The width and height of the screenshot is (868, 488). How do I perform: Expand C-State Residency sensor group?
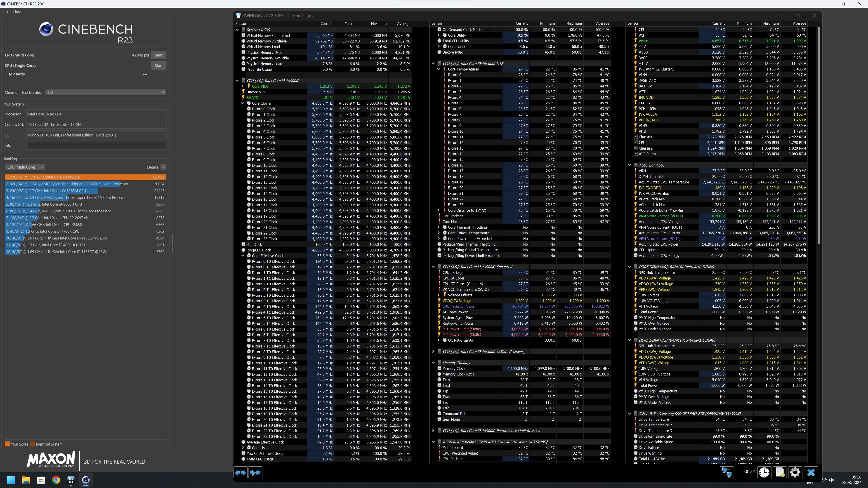point(433,352)
